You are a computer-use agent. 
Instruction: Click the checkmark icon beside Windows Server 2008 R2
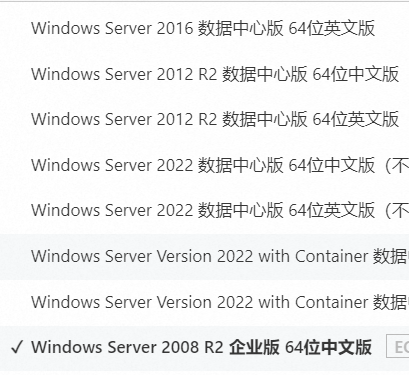(17, 348)
